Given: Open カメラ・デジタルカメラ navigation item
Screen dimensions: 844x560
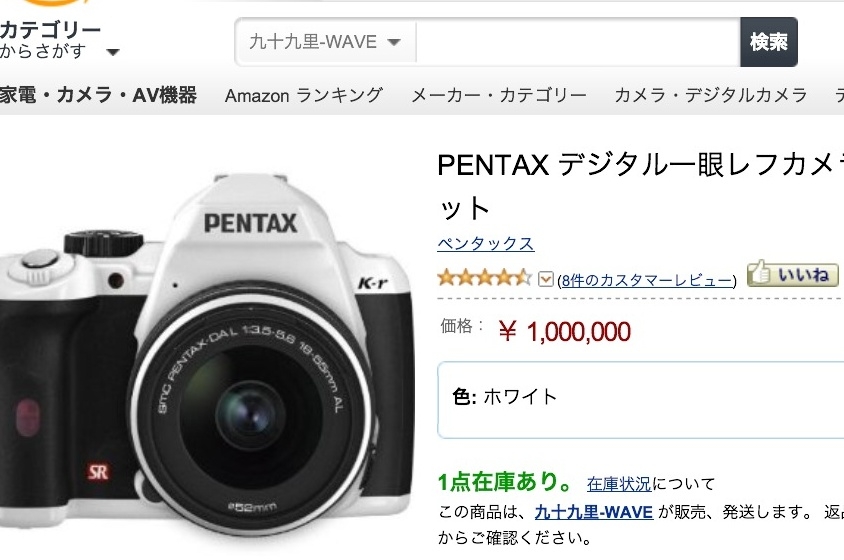Looking at the screenshot, I should click(710, 96).
